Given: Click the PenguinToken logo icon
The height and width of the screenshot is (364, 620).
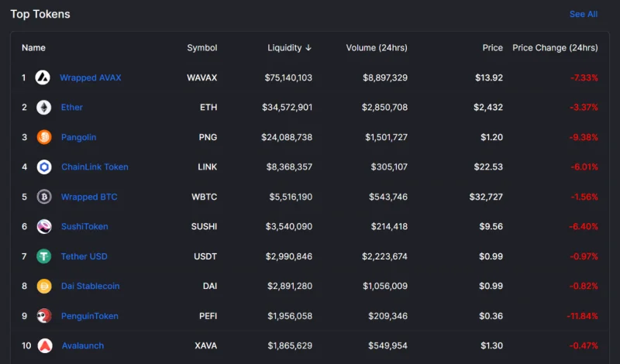Looking at the screenshot, I should click(x=44, y=316).
